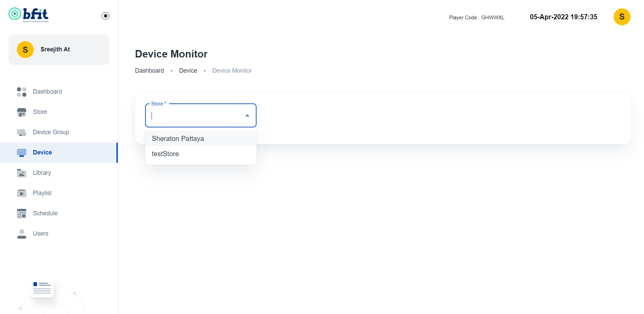Click the bfit logo
This screenshot has height=314, width=644.
pyautogui.click(x=29, y=15)
